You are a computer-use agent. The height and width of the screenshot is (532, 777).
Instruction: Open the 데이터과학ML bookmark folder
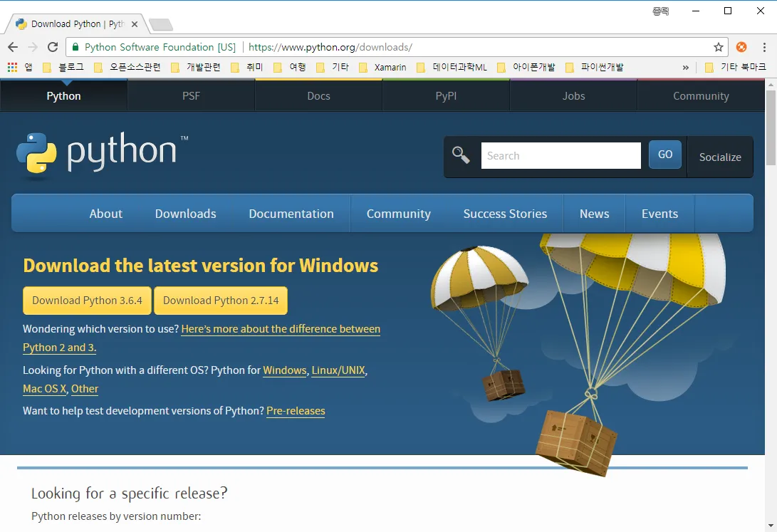452,67
